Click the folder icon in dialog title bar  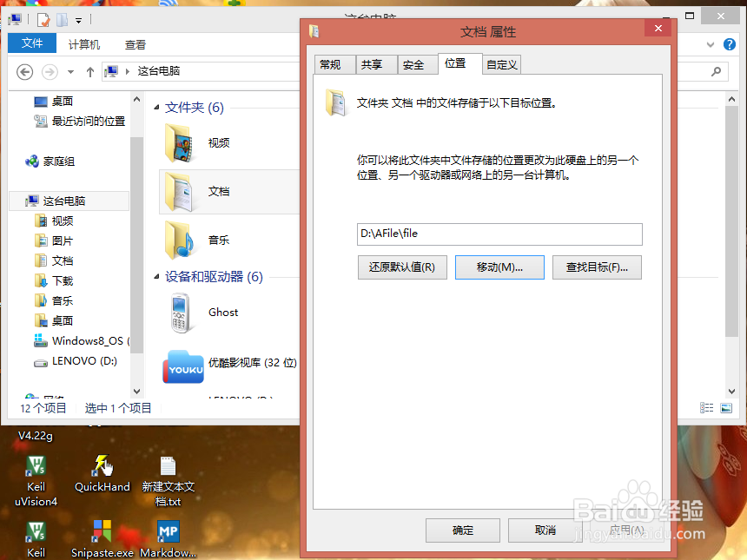[x=314, y=31]
